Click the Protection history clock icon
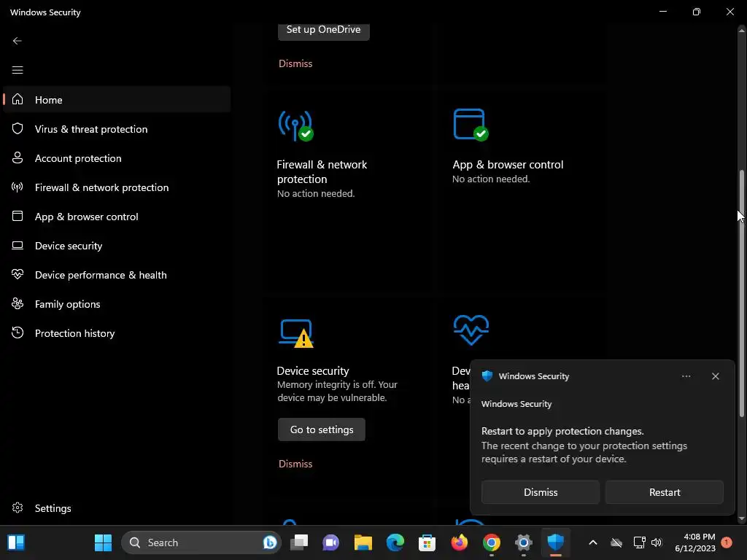Screen dimensions: 747x560 18,332
